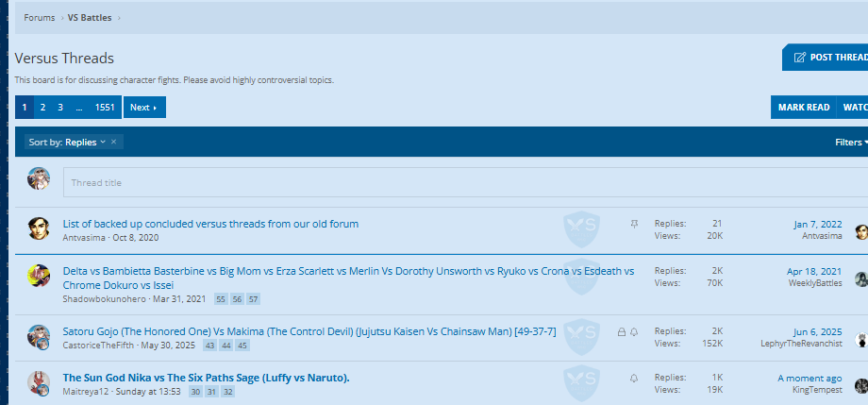Screen dimensions: 868x405
Task: Jump to page 43 of Gojo thread
Action: [209, 346]
